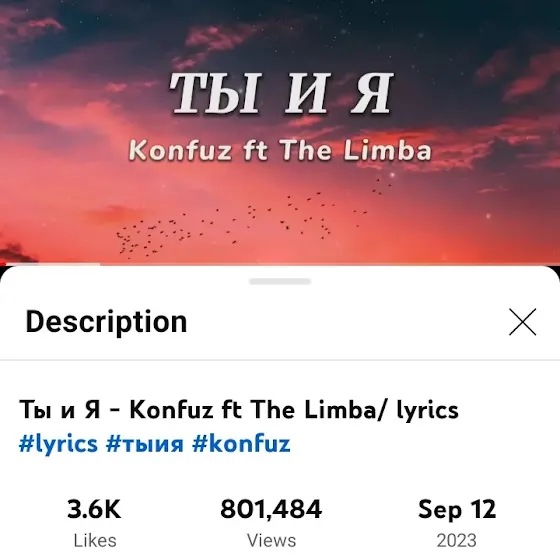Open the #konfuz hashtag link
Screen dimensions: 560x560
pos(241,443)
